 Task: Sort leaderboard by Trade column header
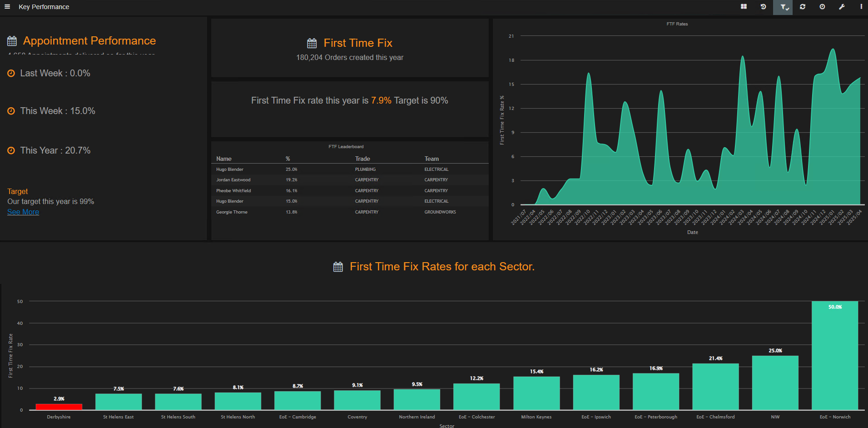[362, 159]
